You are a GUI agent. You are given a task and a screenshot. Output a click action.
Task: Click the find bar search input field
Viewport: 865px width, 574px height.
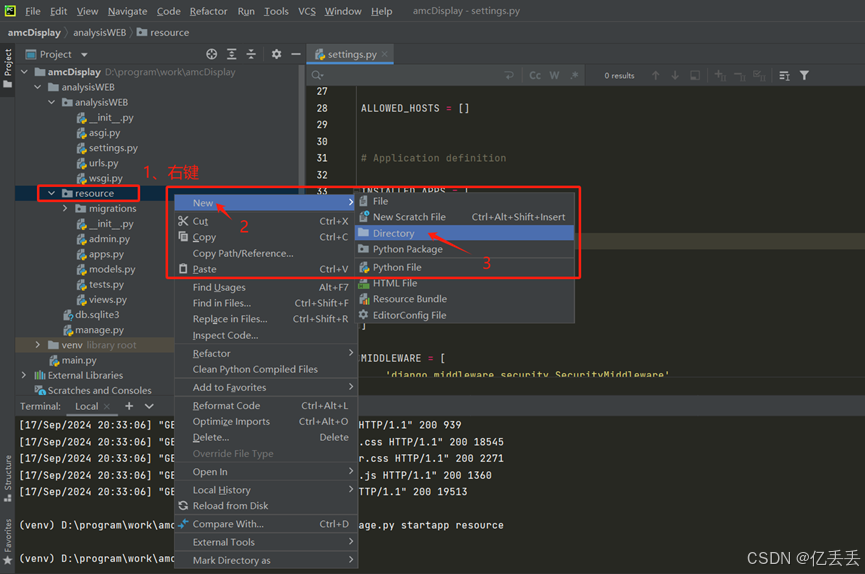pyautogui.click(x=414, y=76)
